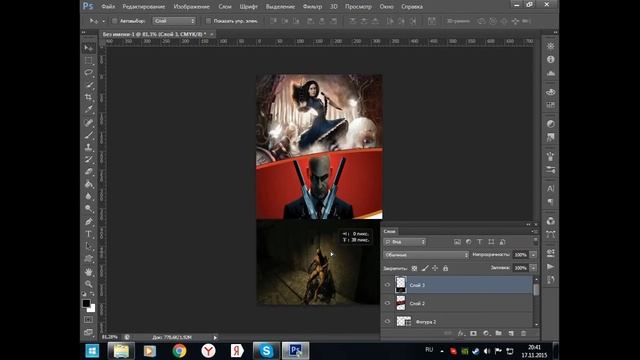The height and width of the screenshot is (360, 640).
Task: Open the Слои menu
Action: point(224,7)
